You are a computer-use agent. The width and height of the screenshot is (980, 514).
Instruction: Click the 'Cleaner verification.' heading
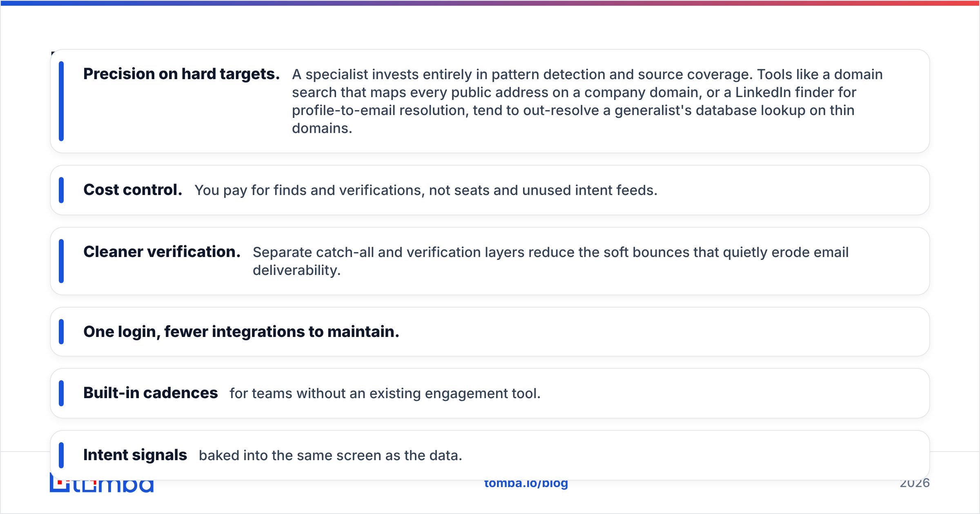tap(162, 252)
